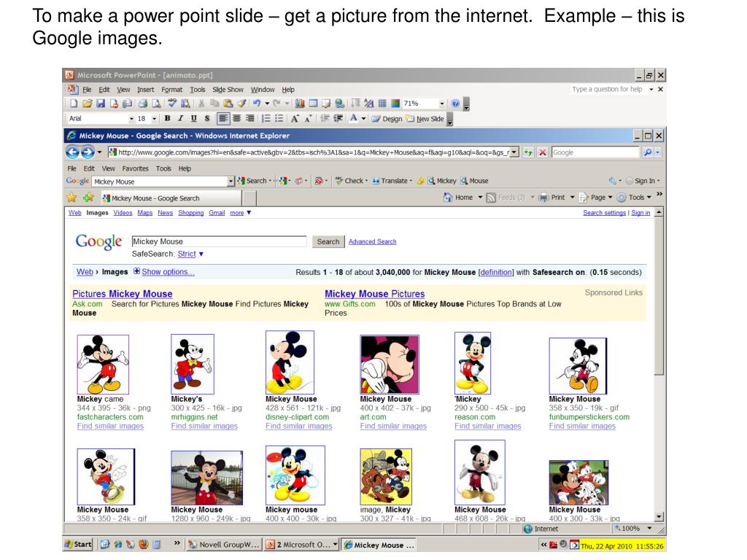Click the New document icon in PowerPoint toolbar
Image resolution: width=747 pixels, height=560 pixels.
[x=74, y=103]
